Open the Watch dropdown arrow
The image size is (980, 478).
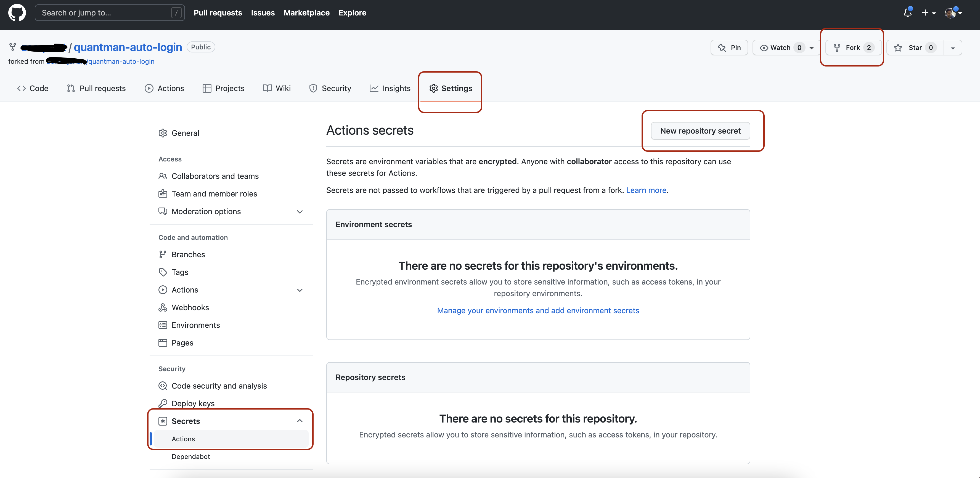[811, 48]
